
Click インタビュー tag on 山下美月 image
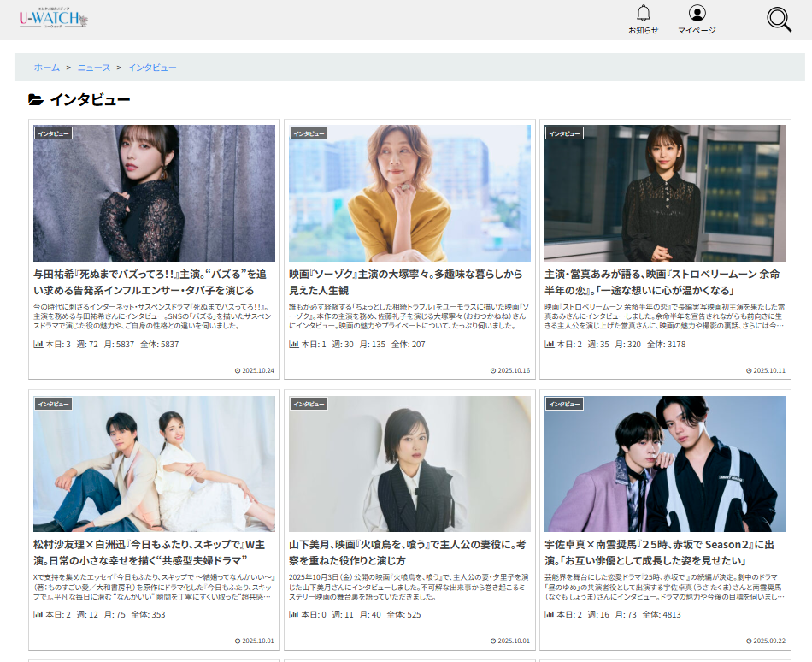309,404
